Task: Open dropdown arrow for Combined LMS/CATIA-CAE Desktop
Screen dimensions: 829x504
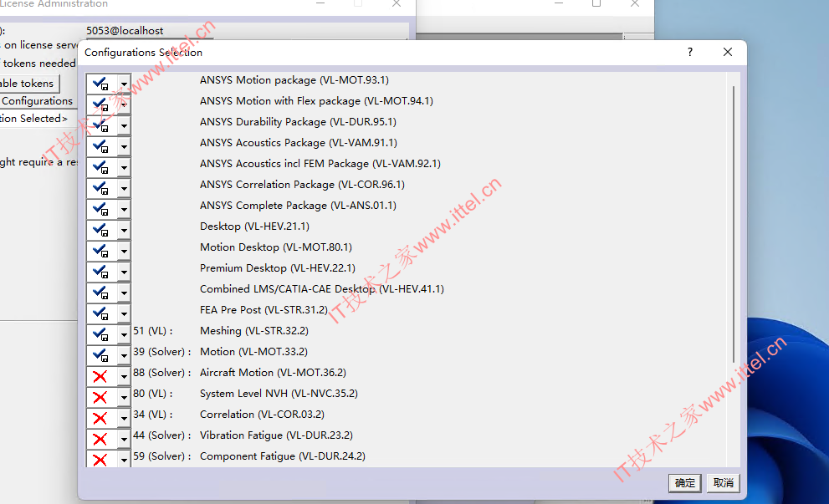Action: click(x=124, y=293)
